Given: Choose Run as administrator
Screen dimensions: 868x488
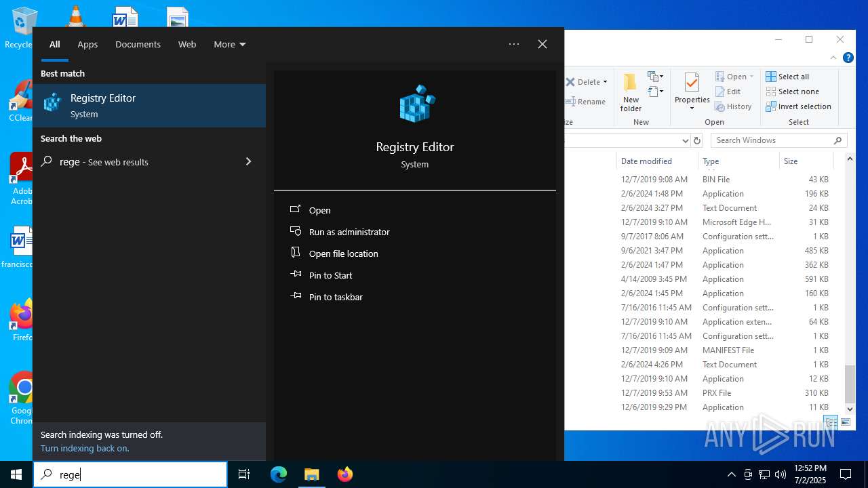Looking at the screenshot, I should (349, 232).
